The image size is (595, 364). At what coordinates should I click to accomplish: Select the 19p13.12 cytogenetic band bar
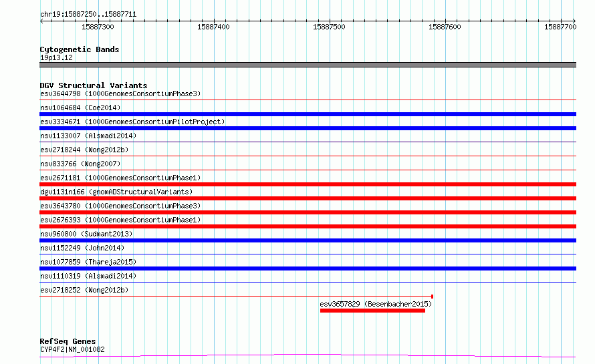click(308, 65)
